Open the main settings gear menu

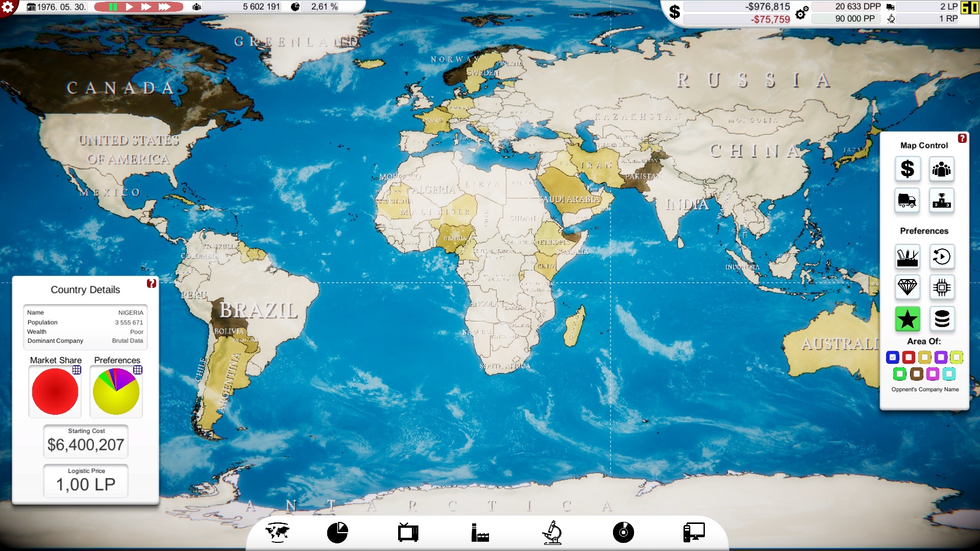pos(8,7)
